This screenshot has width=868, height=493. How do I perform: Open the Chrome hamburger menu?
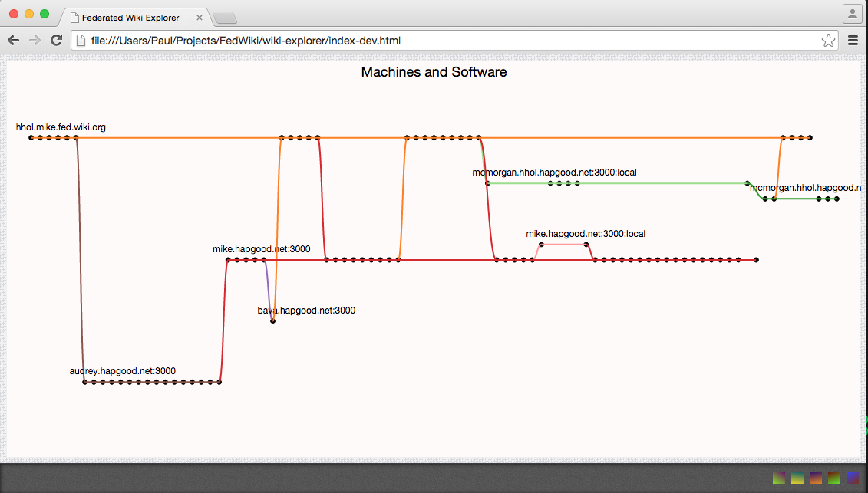(x=853, y=41)
